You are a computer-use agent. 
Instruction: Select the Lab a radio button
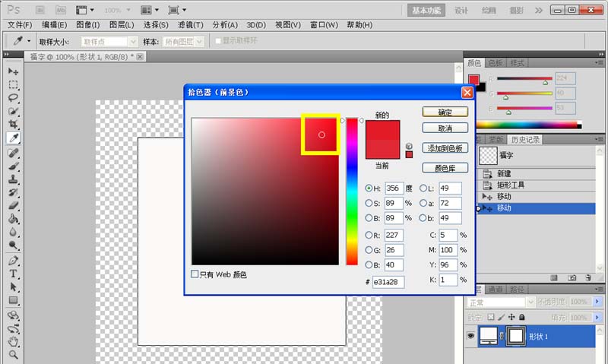coord(423,203)
